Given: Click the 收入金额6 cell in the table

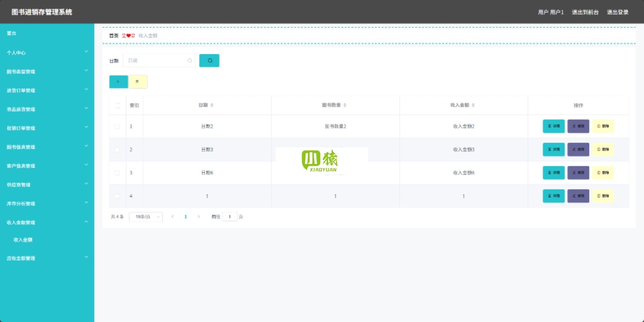Looking at the screenshot, I should tap(464, 173).
